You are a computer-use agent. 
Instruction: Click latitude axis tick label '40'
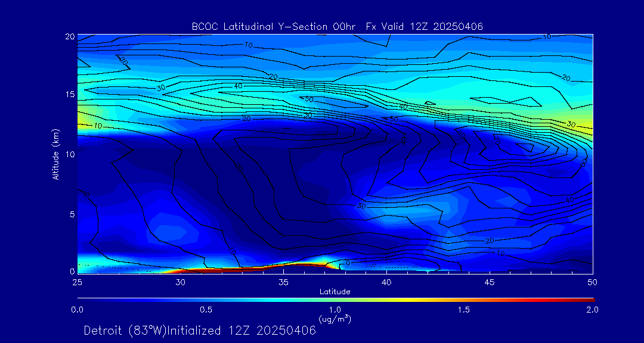point(386,282)
